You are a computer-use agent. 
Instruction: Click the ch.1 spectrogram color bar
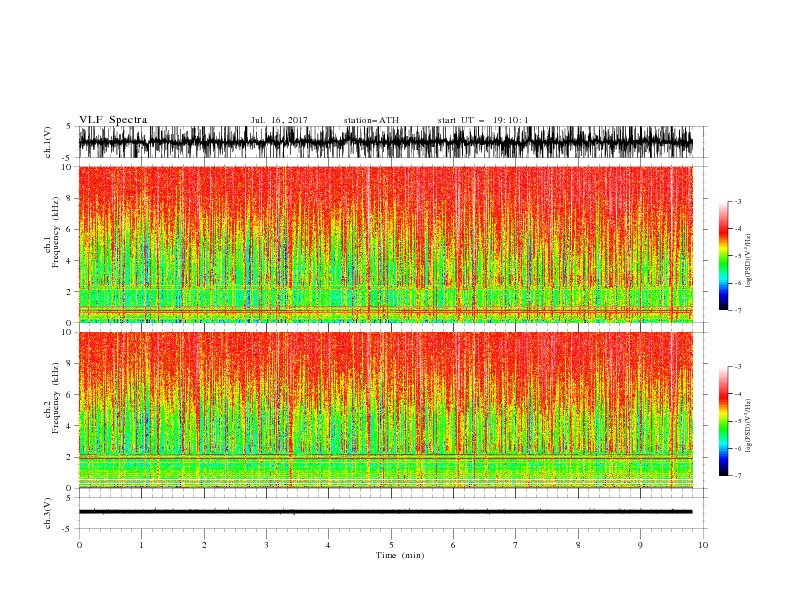(x=723, y=256)
